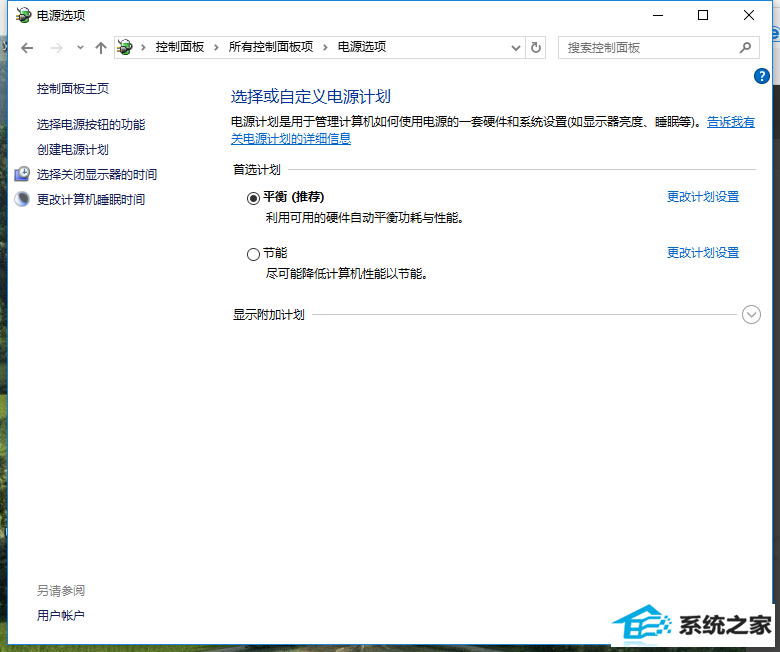Open 更改计算机睡眠时间 link
Image resolution: width=780 pixels, height=652 pixels.
(x=91, y=199)
